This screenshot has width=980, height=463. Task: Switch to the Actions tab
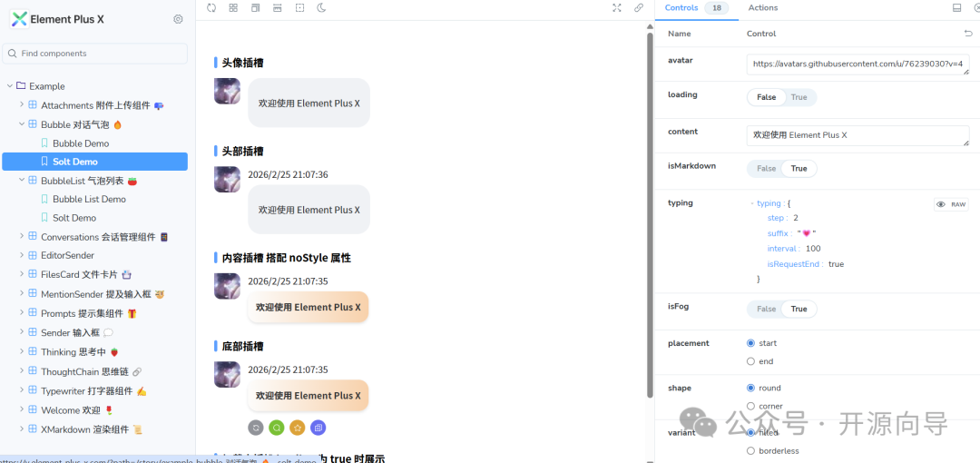coord(763,7)
